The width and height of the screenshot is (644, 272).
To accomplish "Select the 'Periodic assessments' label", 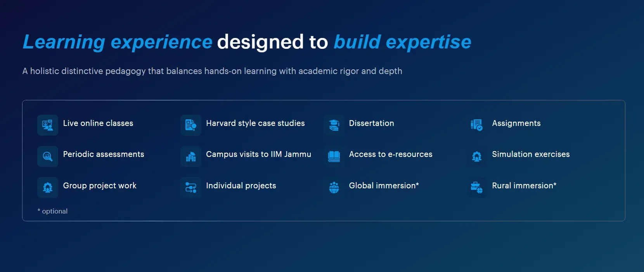I will 104,154.
